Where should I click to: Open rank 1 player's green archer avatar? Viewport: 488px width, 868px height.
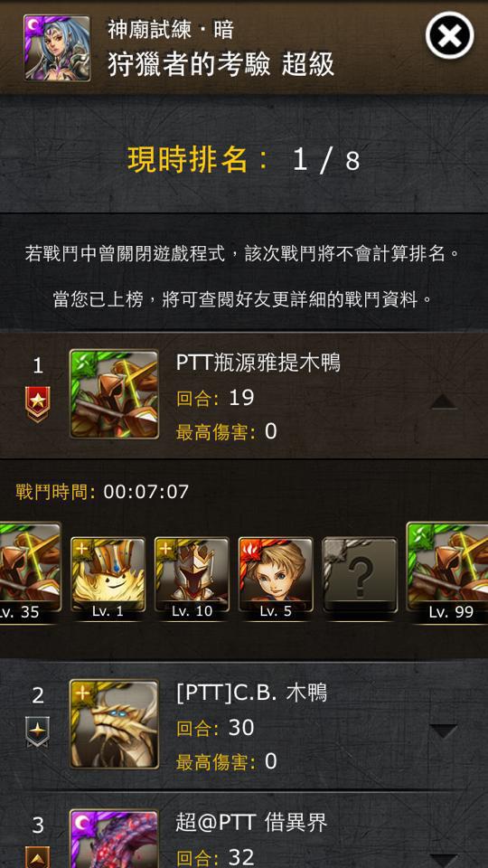point(114,394)
